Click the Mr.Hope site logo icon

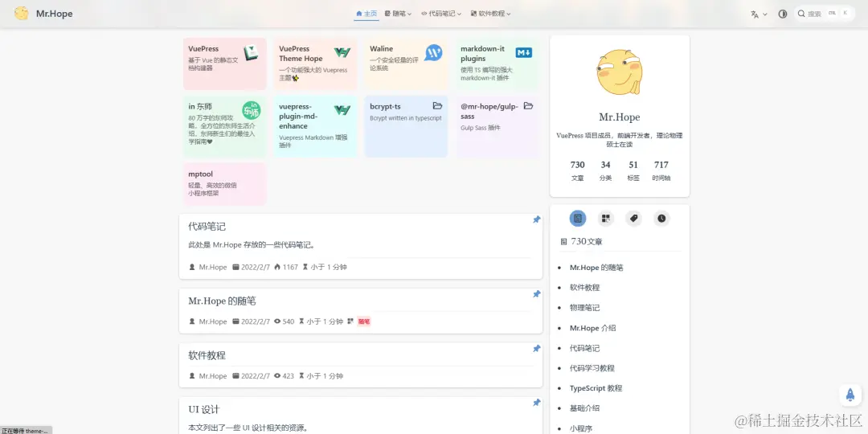[22, 14]
